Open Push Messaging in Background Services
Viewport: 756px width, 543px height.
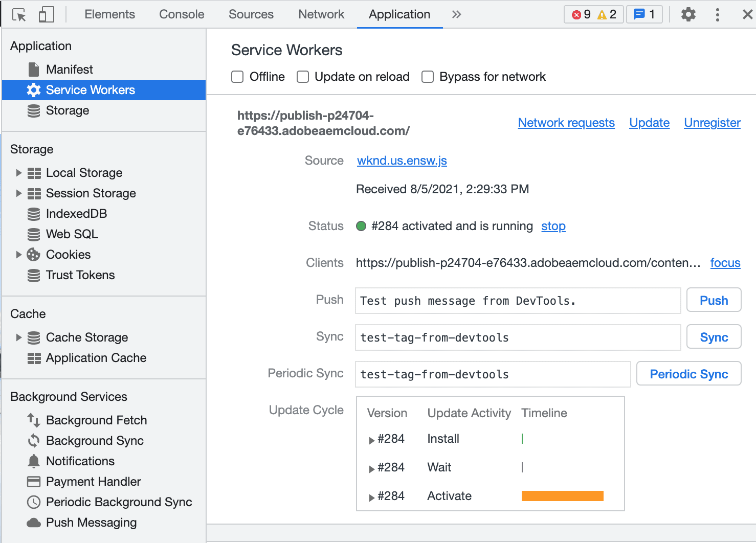(91, 522)
